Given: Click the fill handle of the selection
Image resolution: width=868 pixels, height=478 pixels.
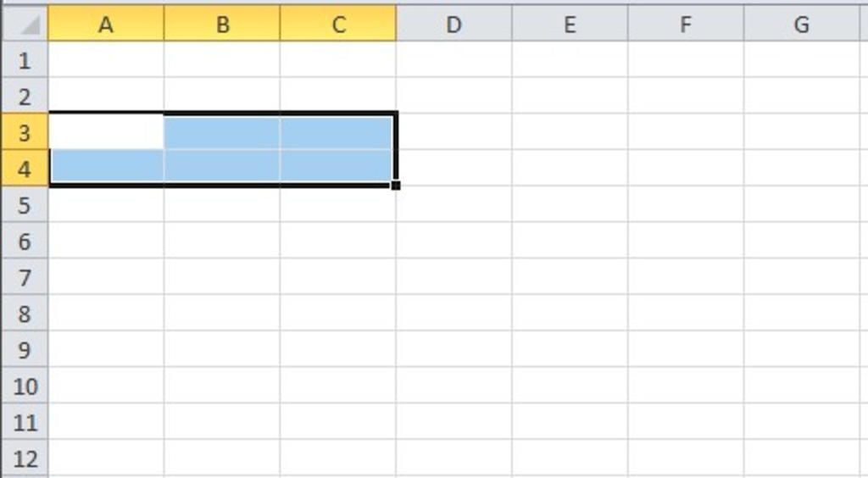Looking at the screenshot, I should tap(396, 186).
